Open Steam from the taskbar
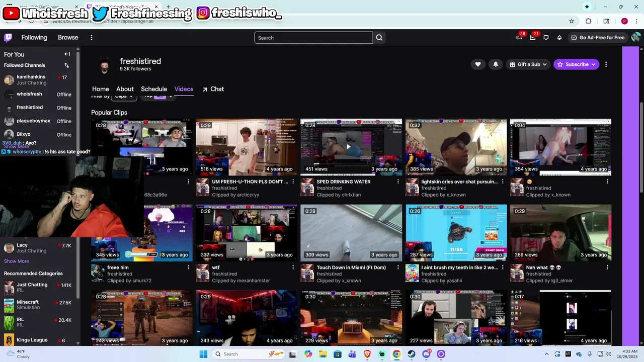This screenshot has width=644, height=362. click(412, 354)
